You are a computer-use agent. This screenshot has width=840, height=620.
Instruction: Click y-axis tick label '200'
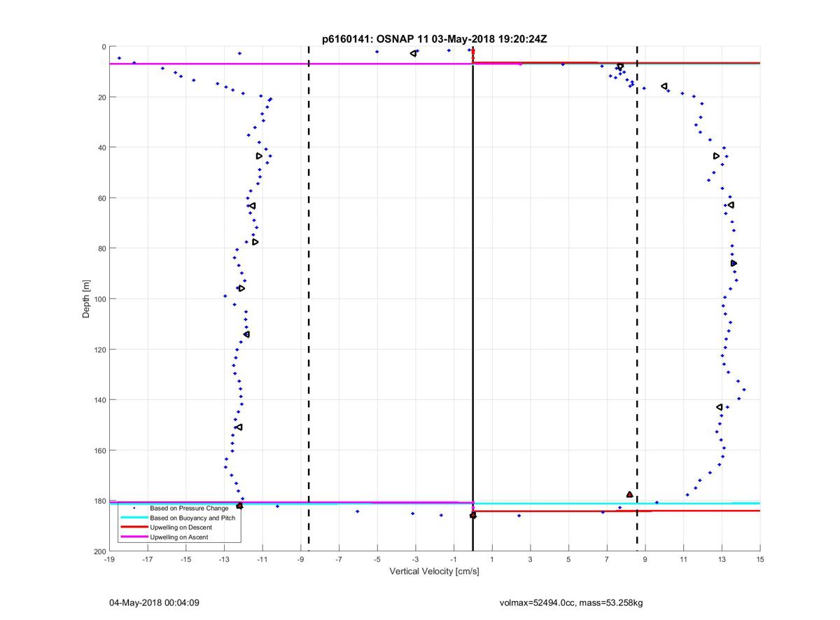99,551
